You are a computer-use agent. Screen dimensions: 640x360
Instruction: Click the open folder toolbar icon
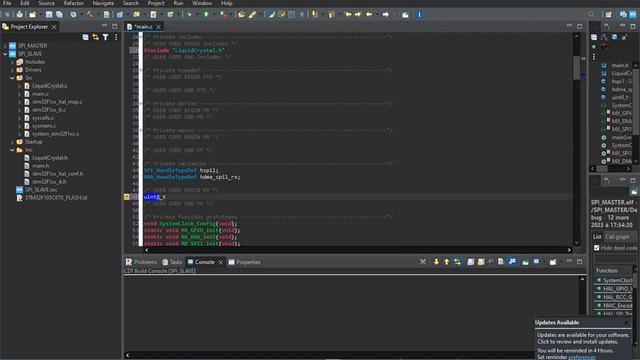coord(241,14)
